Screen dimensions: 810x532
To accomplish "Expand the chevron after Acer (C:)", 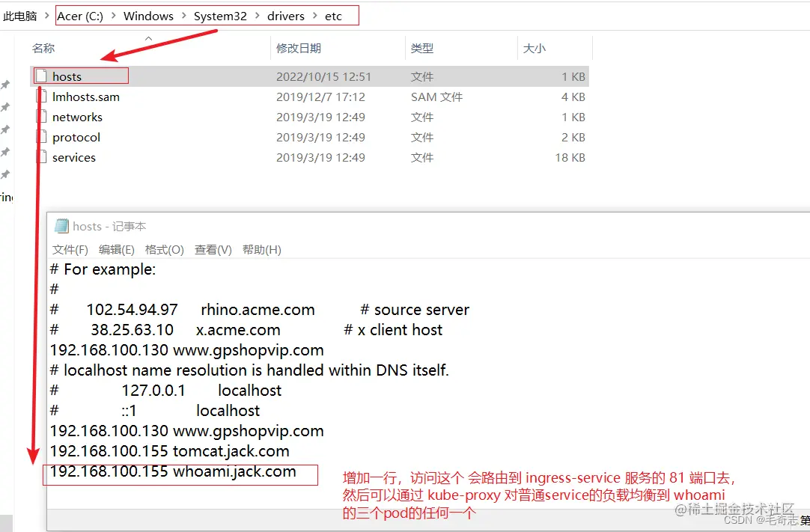I will (113, 16).
